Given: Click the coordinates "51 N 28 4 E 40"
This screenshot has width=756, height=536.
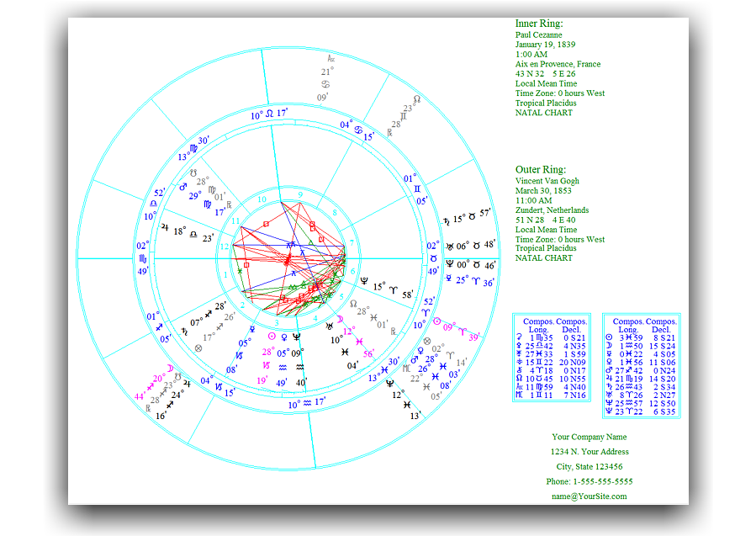Looking at the screenshot, I should pos(545,220).
